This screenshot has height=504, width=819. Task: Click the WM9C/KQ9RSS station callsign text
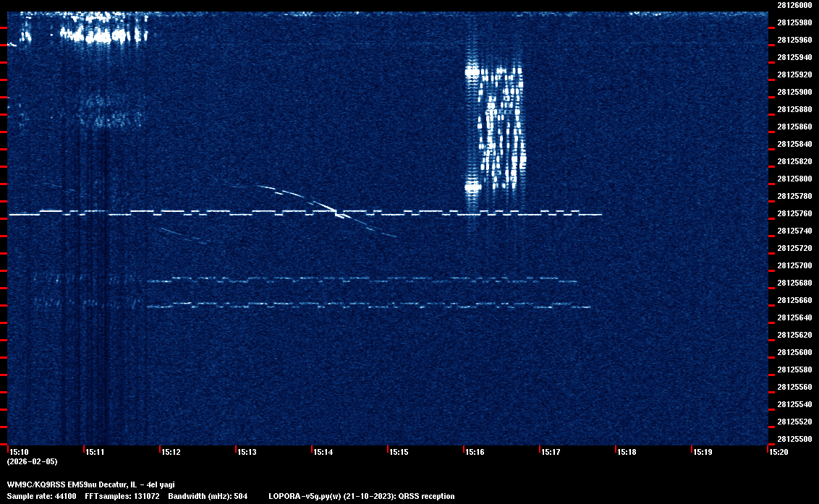point(34,484)
